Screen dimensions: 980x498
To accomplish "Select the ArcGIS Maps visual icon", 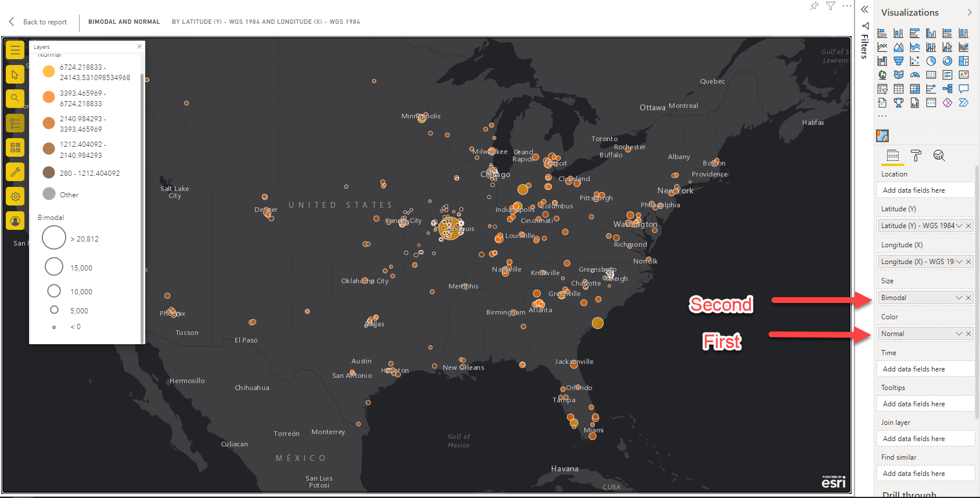I will 882,136.
